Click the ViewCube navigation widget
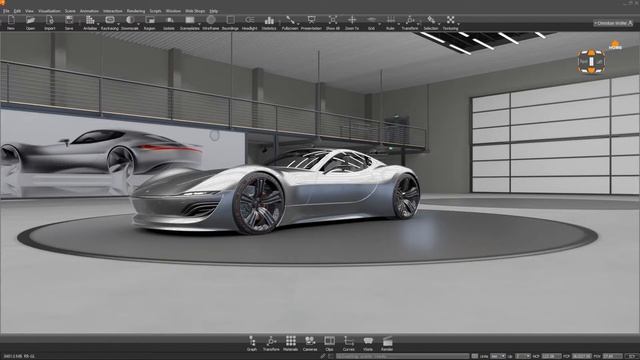Image resolution: width=640 pixels, height=360 pixels. [x=591, y=62]
